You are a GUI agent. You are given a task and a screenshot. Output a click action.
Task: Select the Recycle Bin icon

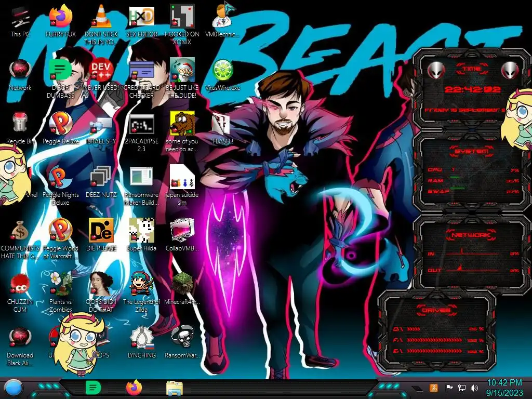pyautogui.click(x=20, y=123)
